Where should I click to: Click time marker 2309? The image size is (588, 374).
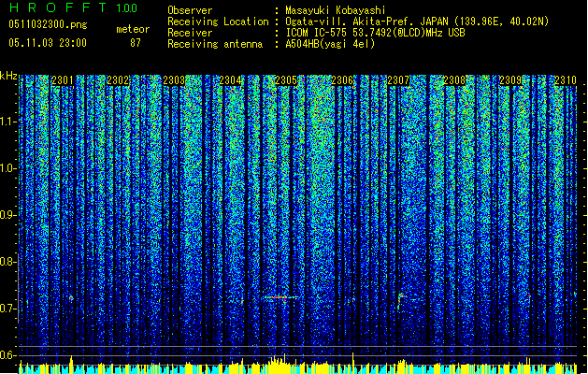pos(510,80)
